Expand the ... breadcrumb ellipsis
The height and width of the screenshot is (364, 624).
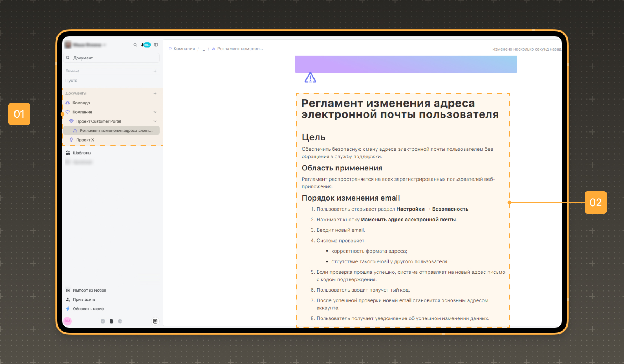pos(203,49)
